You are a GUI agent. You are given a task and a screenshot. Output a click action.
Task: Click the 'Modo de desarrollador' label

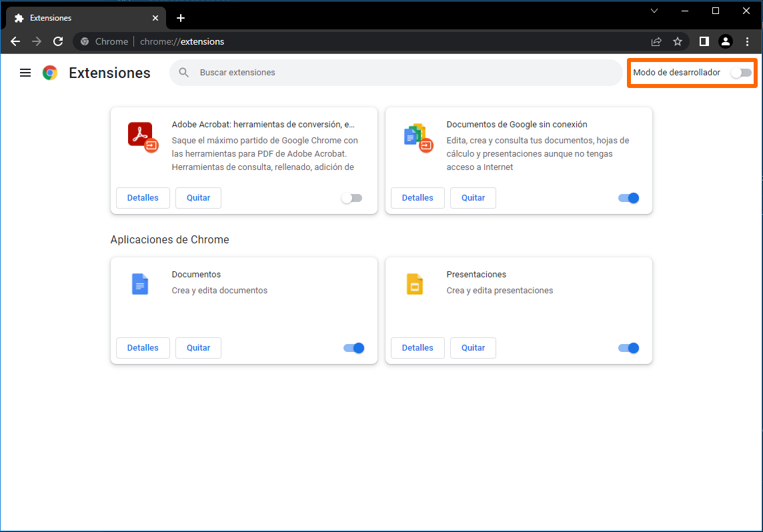click(x=676, y=73)
